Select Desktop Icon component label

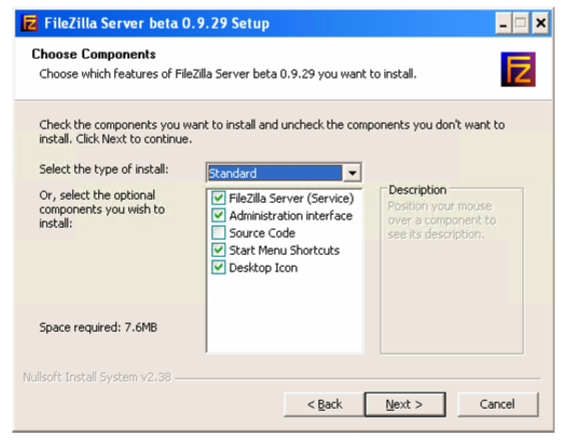point(263,268)
